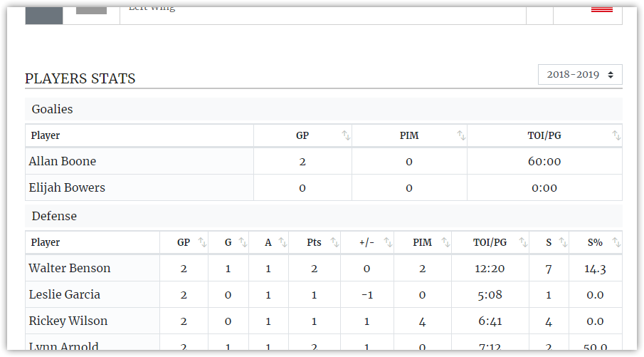
Task: Open Walter Benson player link
Action: click(70, 268)
